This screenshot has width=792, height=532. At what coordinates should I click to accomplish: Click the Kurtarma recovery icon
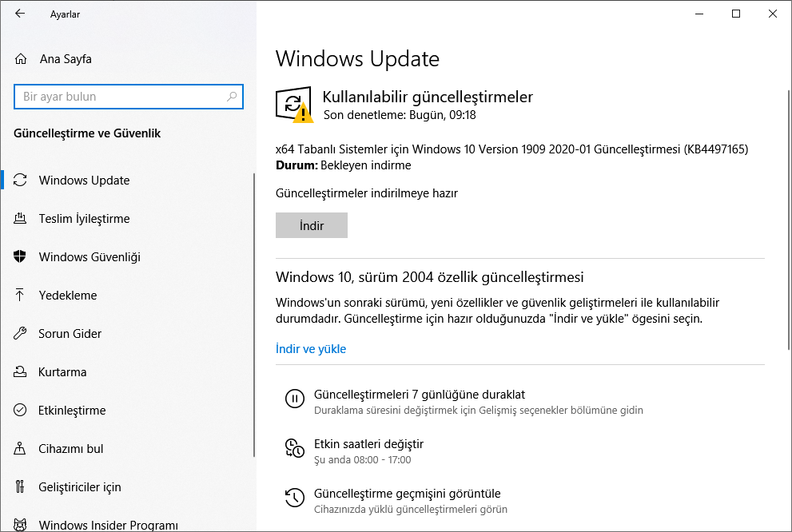(22, 372)
